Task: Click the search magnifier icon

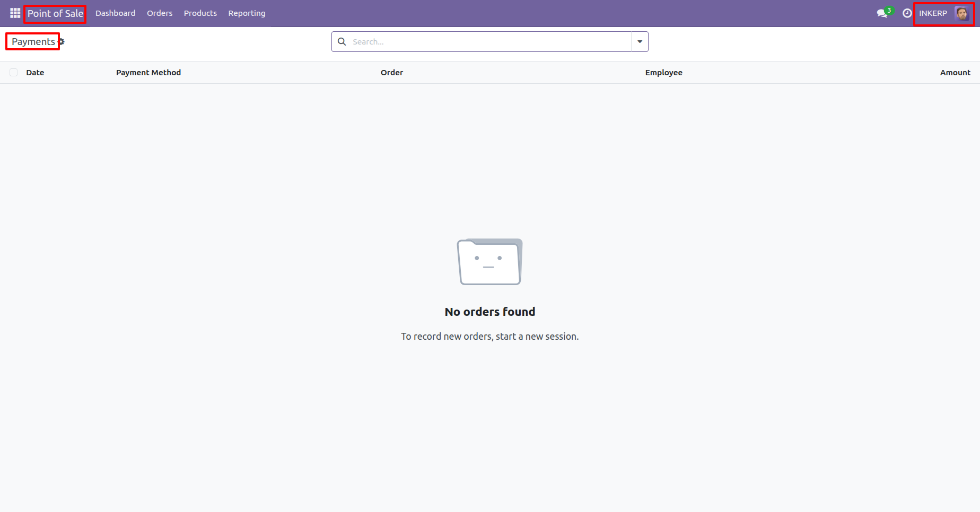Action: pos(342,41)
